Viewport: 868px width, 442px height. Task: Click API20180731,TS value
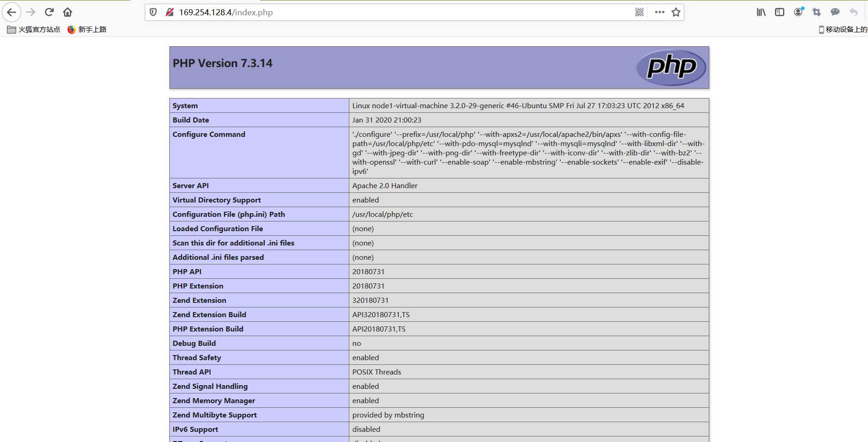tap(379, 329)
